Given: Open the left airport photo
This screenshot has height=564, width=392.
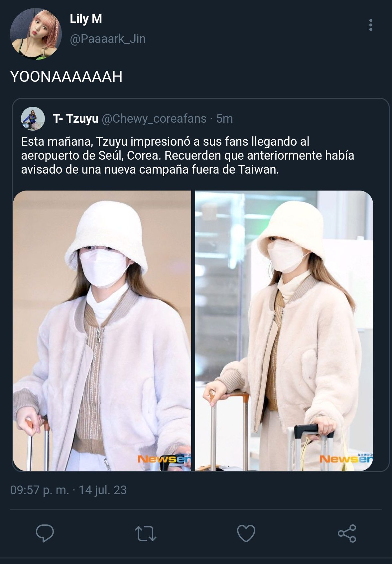Looking at the screenshot, I should pos(102,331).
